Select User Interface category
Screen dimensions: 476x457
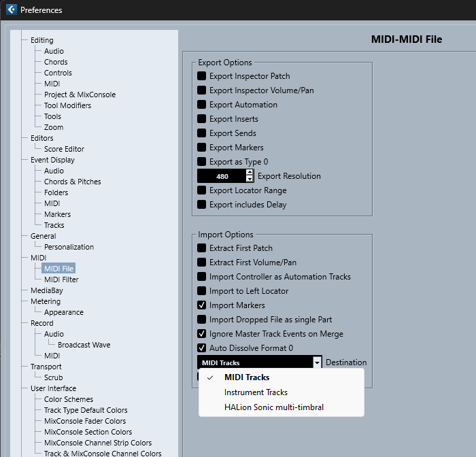tap(54, 388)
